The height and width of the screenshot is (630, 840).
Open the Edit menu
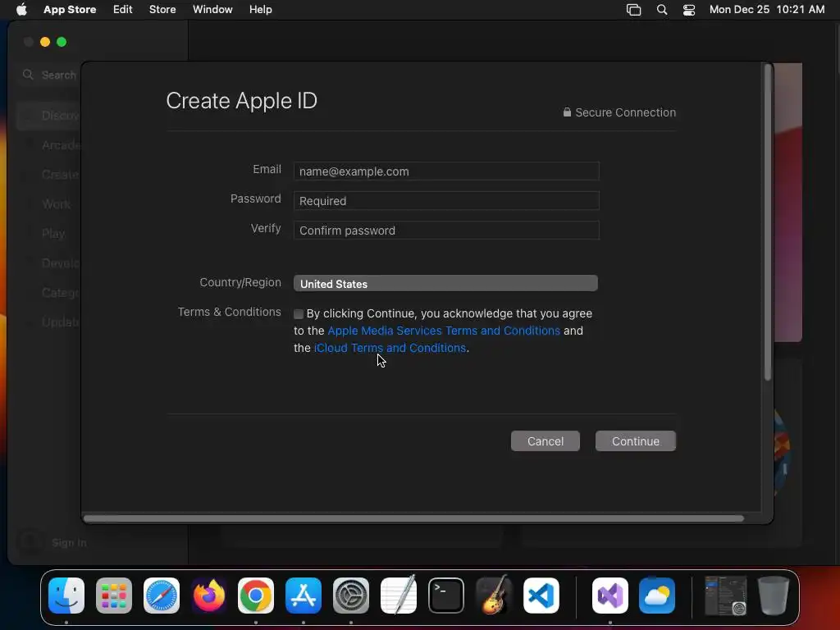(x=123, y=10)
